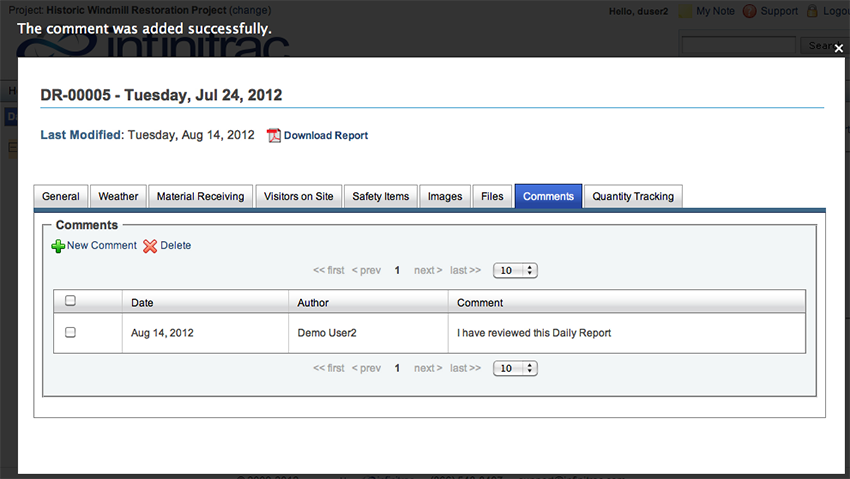Click the red X Delete icon
The width and height of the screenshot is (850, 479).
click(x=150, y=246)
